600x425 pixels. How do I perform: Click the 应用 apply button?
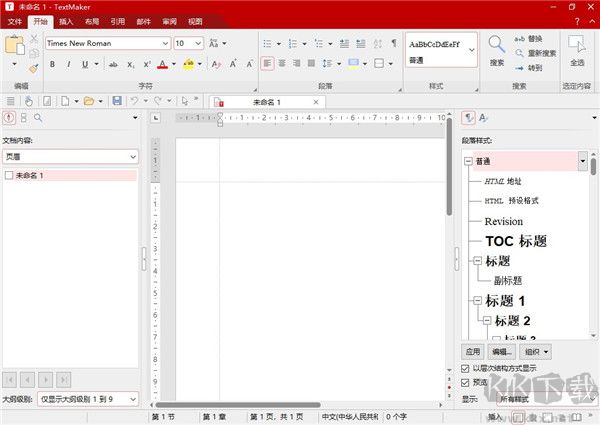pyautogui.click(x=473, y=352)
